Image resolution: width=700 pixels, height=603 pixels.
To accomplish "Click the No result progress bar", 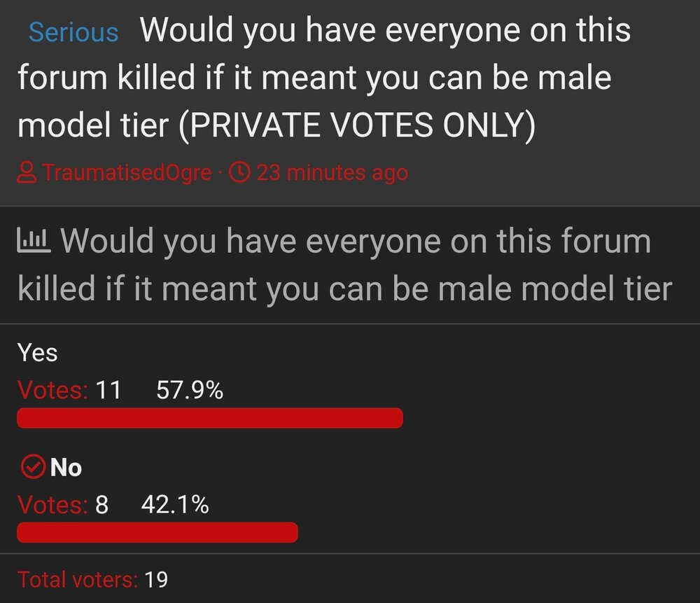I will pyautogui.click(x=157, y=532).
